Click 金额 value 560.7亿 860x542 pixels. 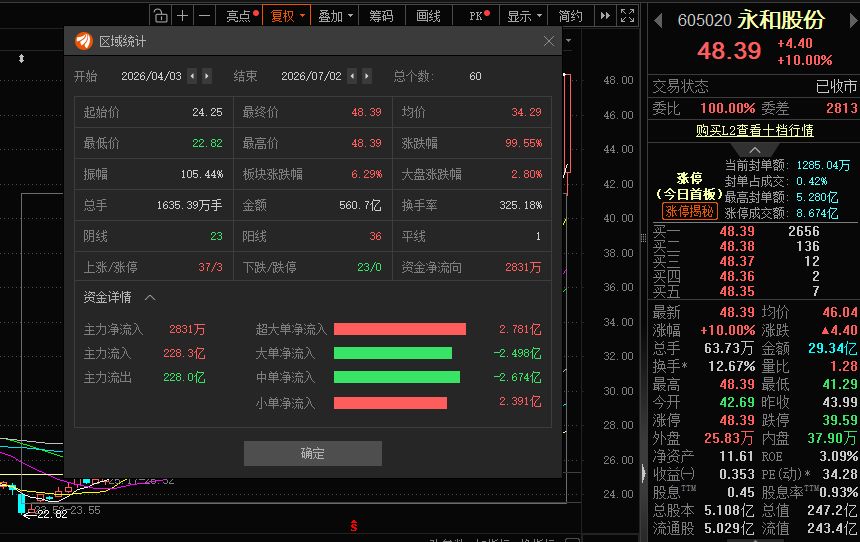click(360, 205)
